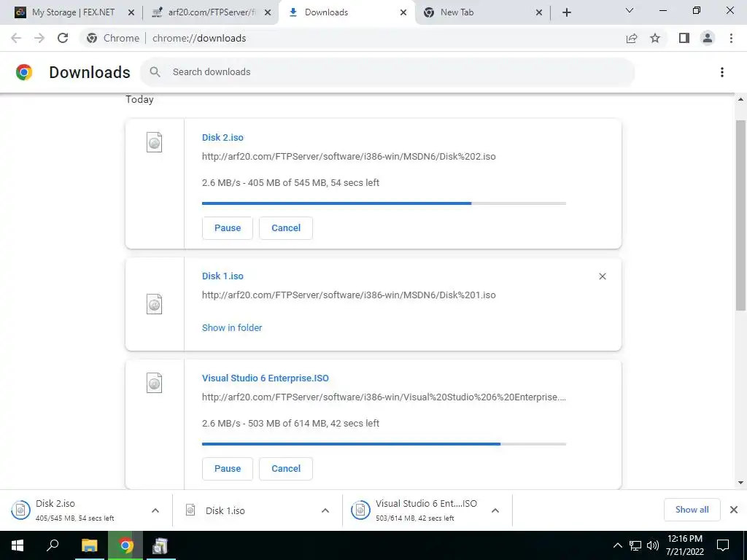Click the share page icon in address bar
Screen dimensions: 747x560
tap(632, 38)
